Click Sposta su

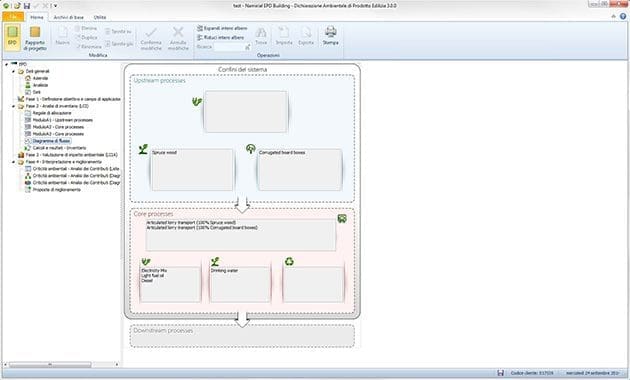118,31
